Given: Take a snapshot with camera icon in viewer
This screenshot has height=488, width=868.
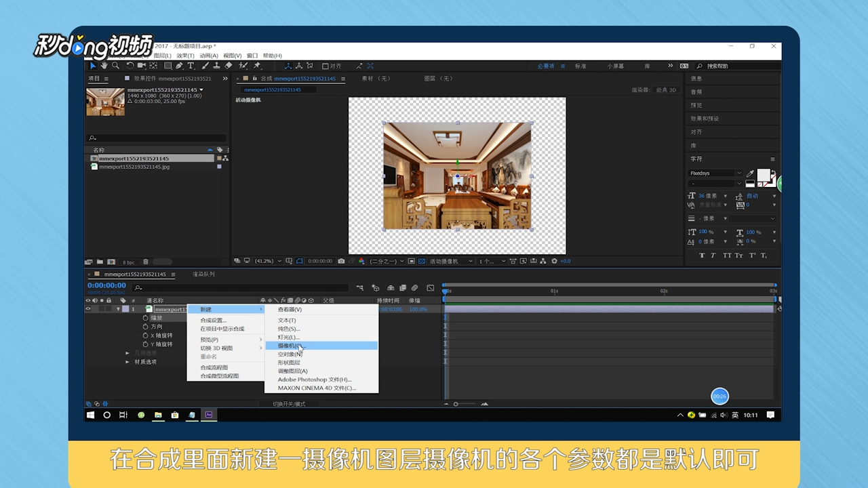Looking at the screenshot, I should click(341, 261).
